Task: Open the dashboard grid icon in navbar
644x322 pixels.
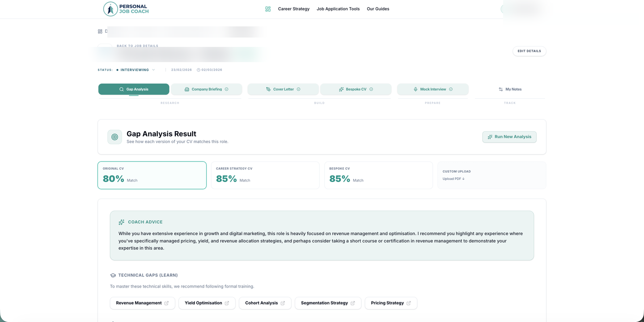Action: 268,9
